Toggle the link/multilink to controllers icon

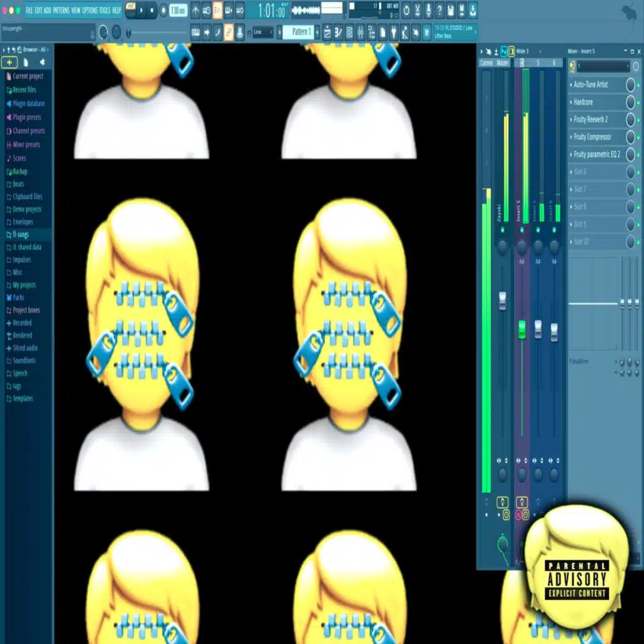(229, 33)
